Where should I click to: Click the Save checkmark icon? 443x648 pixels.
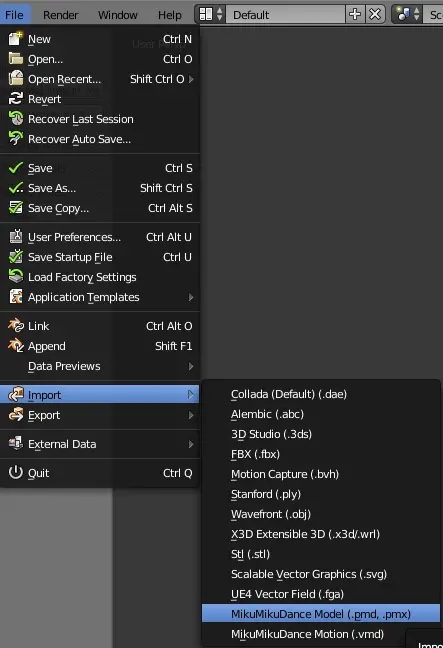coord(16,168)
